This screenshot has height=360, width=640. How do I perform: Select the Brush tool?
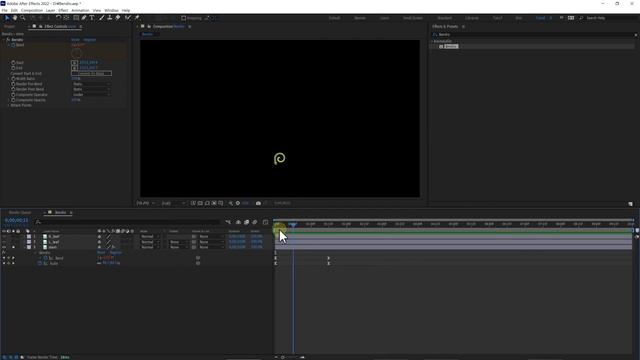click(x=102, y=18)
